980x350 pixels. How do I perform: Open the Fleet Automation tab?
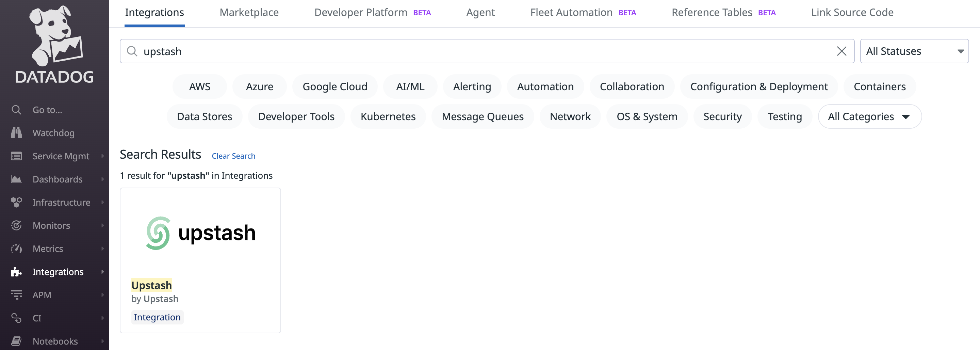[583, 13]
